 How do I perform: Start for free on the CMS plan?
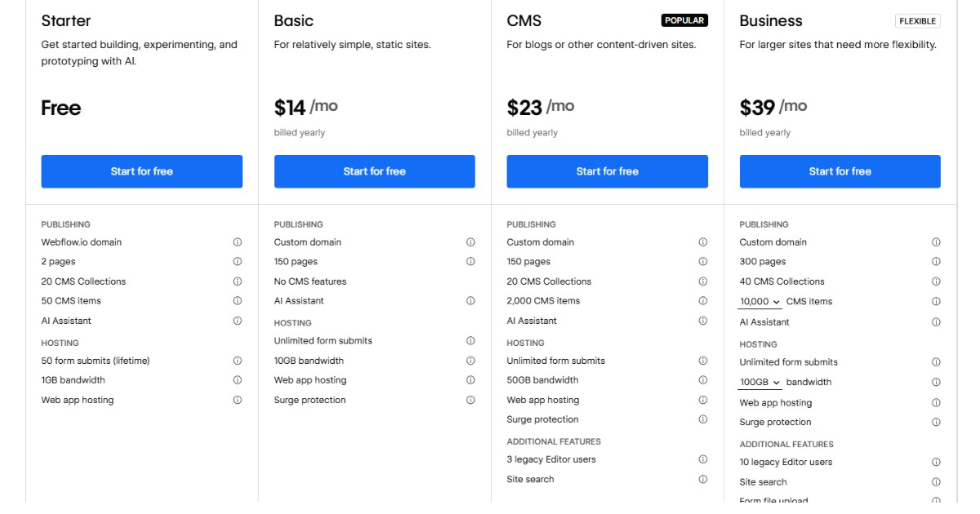click(x=608, y=171)
